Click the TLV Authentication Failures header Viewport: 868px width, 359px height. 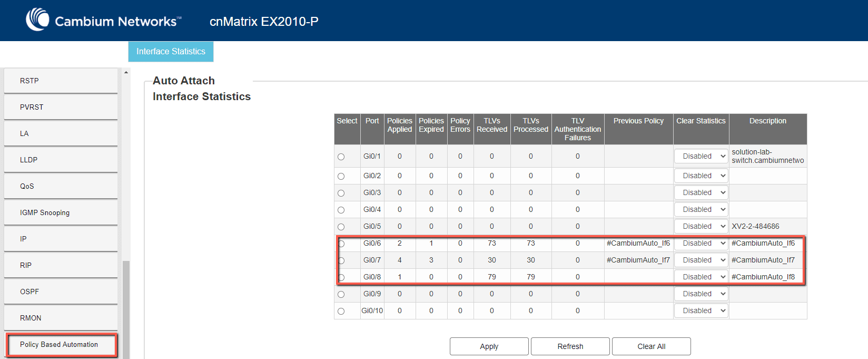pos(578,129)
